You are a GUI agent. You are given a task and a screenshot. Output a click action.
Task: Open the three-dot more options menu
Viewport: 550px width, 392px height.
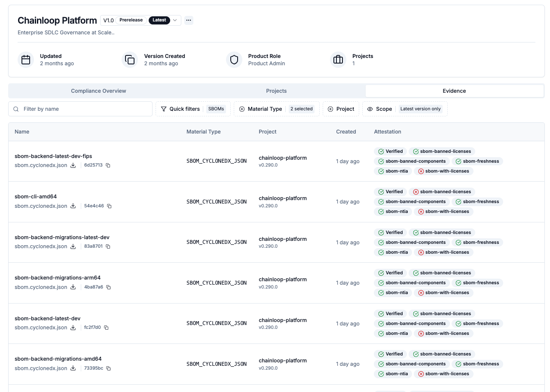tap(189, 20)
